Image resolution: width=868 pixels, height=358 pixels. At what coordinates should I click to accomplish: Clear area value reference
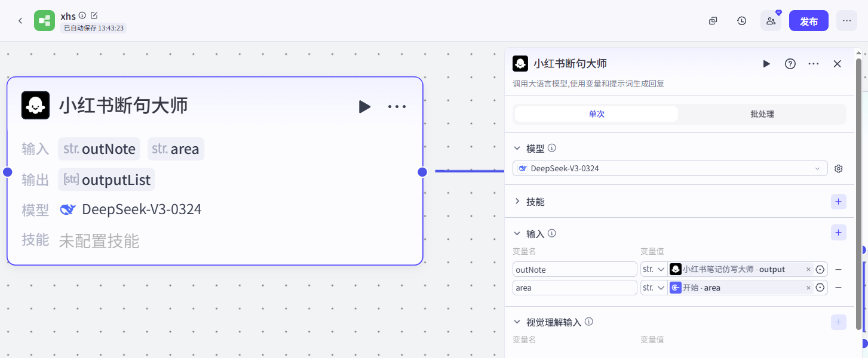808,288
